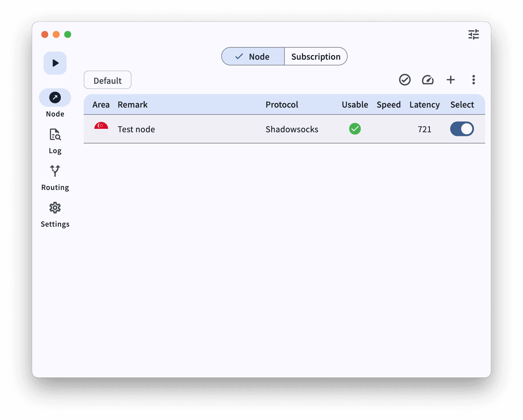523x420 pixels.
Task: Click the latency value 721
Action: coord(424,129)
